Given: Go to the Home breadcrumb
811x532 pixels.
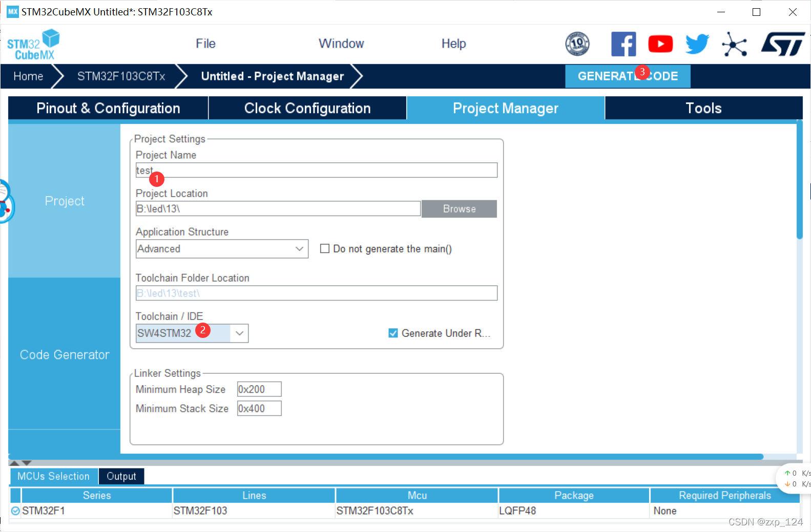Looking at the screenshot, I should click(x=28, y=76).
